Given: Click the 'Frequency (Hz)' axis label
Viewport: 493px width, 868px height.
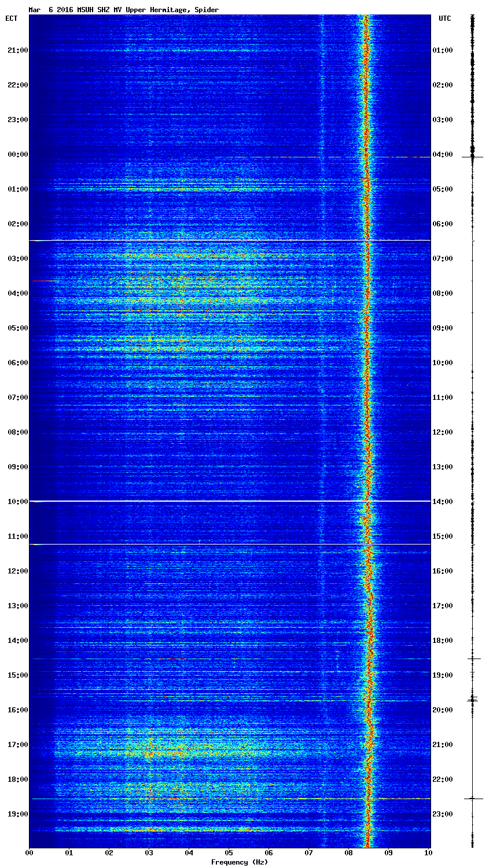Looking at the screenshot, I should point(240,862).
